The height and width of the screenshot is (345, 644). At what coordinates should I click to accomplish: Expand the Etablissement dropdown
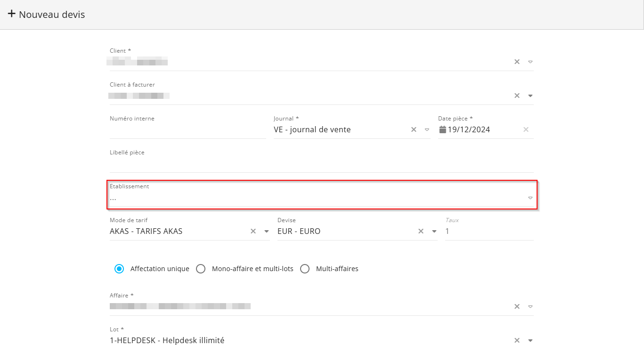[530, 198]
